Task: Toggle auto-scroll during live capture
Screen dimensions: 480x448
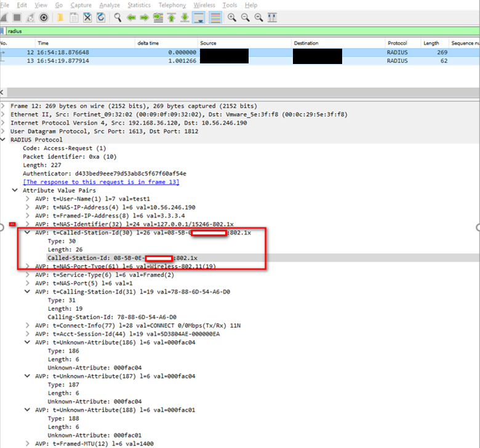Action: (199, 17)
